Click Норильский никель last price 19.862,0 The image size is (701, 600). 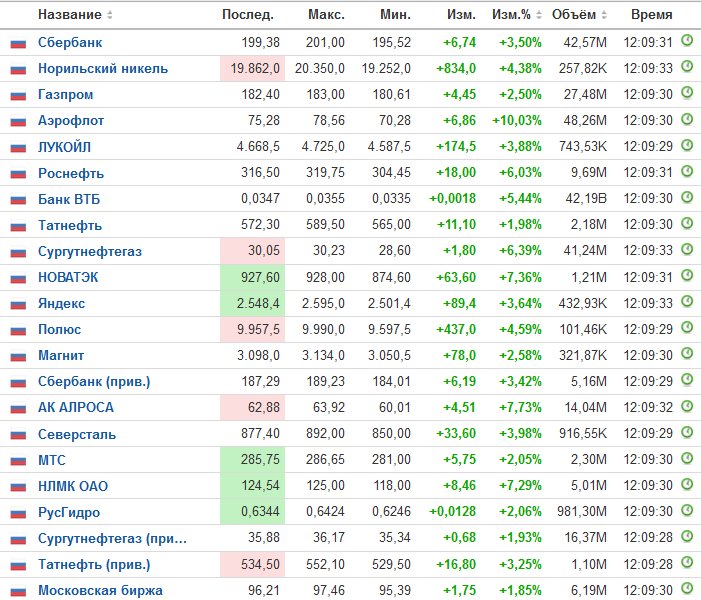click(x=255, y=68)
